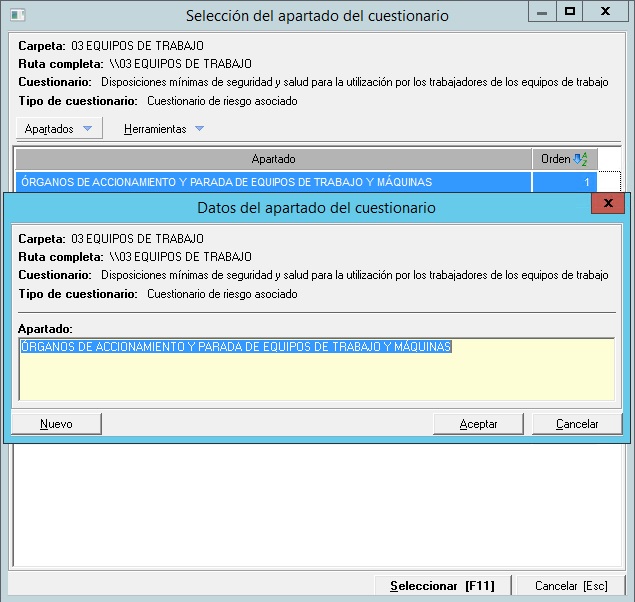Click Cancelar in the apartado dialog
The width and height of the screenshot is (635, 602).
[577, 424]
